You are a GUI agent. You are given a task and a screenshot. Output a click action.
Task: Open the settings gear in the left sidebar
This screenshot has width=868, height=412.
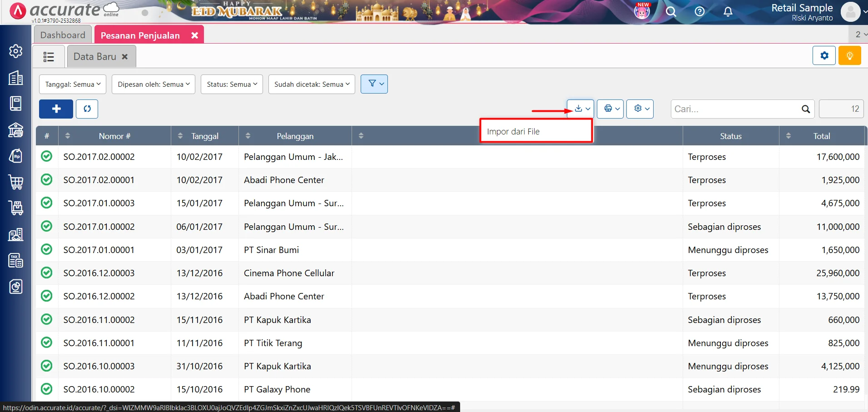pos(16,51)
